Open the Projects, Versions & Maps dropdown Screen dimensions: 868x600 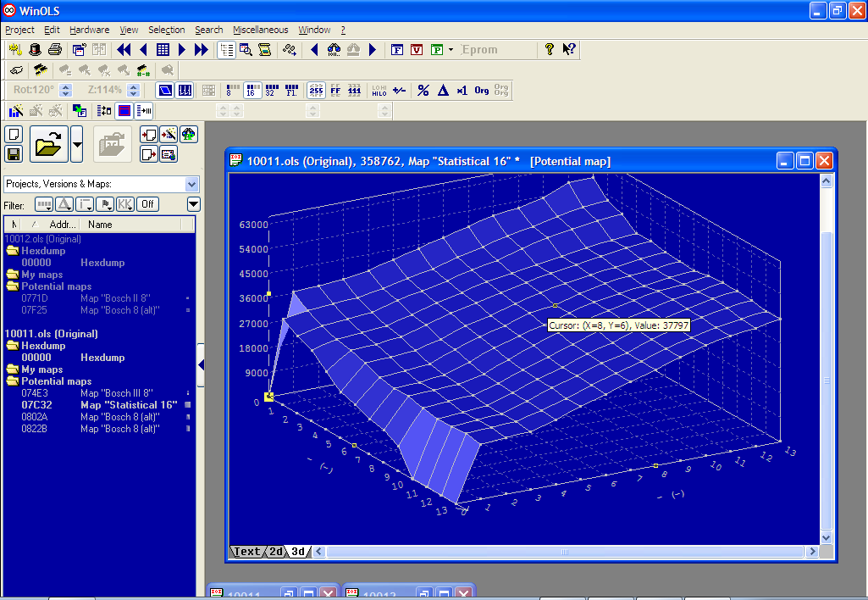191,184
